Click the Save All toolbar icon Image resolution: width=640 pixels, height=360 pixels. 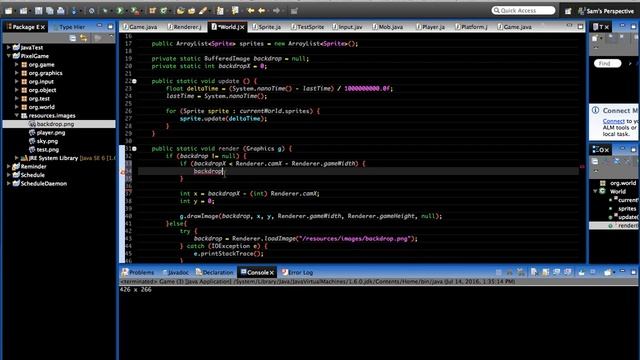tap(49, 11)
